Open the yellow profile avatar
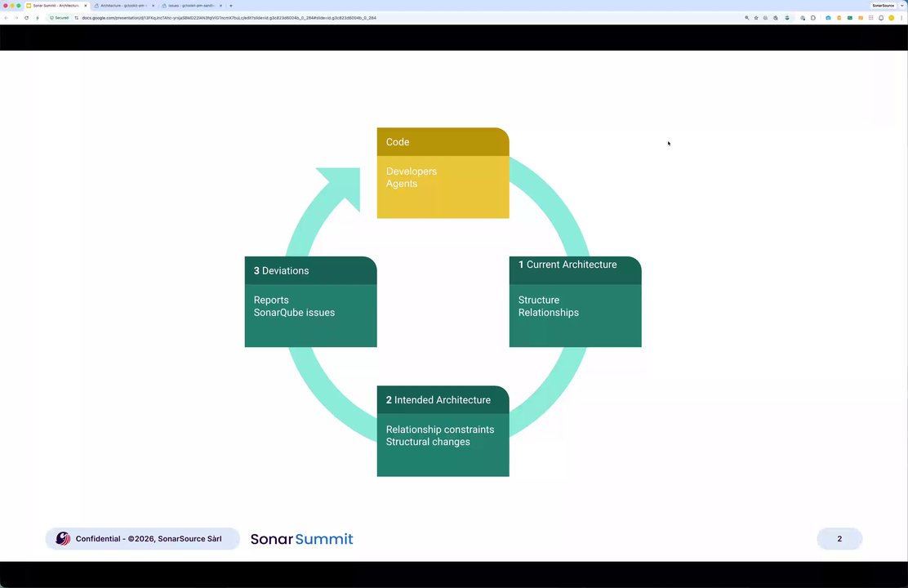Screen dimensions: 908x588 pos(891,18)
